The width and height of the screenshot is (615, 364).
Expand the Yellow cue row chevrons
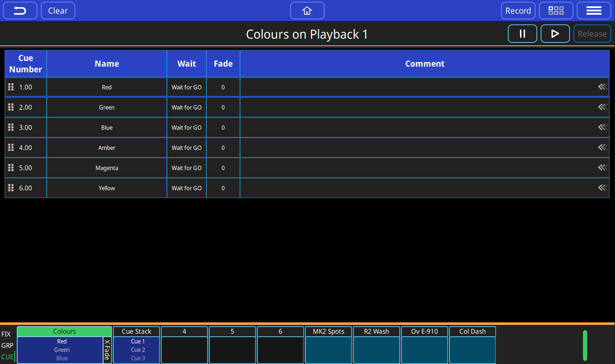pyautogui.click(x=602, y=188)
